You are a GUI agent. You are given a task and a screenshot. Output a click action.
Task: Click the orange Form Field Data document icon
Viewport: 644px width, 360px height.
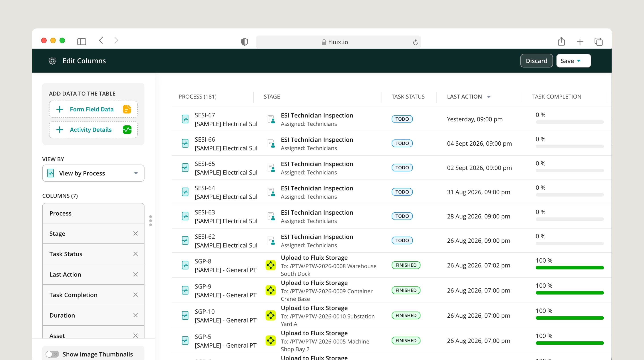(127, 109)
